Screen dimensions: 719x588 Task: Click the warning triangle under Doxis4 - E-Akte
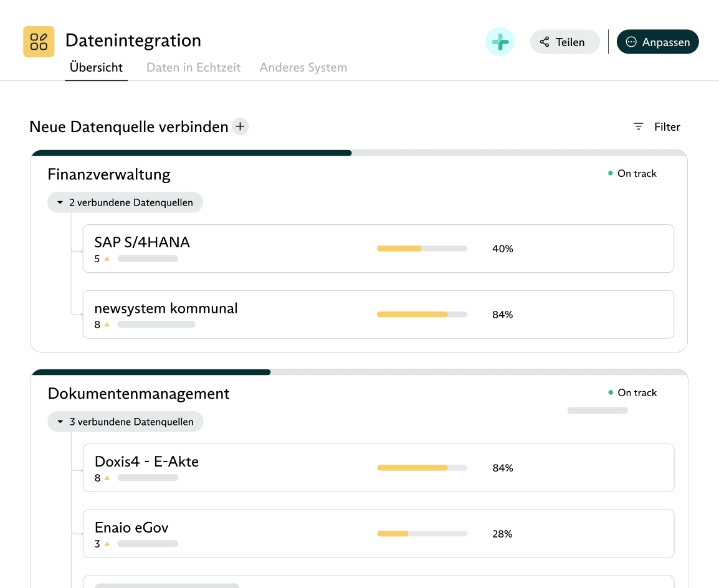pos(107,478)
